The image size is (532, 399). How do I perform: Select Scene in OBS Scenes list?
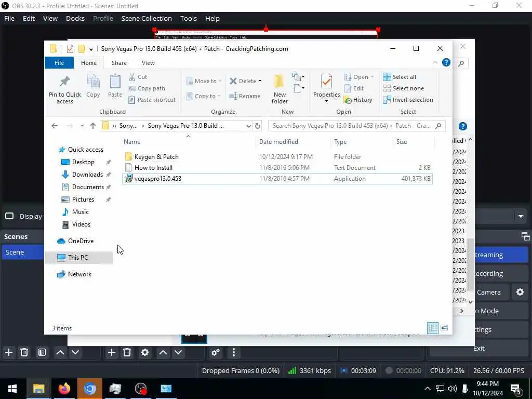pyautogui.click(x=22, y=252)
